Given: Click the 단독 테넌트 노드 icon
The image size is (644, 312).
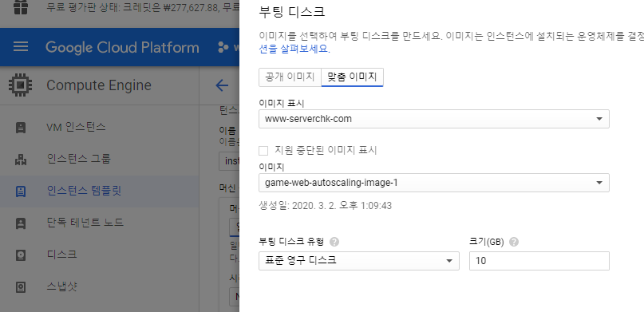Looking at the screenshot, I should tap(20, 223).
